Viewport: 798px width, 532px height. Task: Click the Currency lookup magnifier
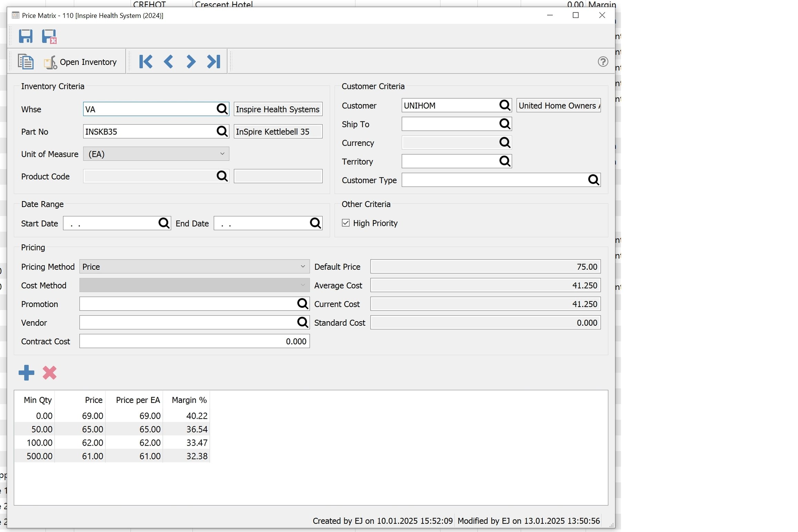(505, 142)
